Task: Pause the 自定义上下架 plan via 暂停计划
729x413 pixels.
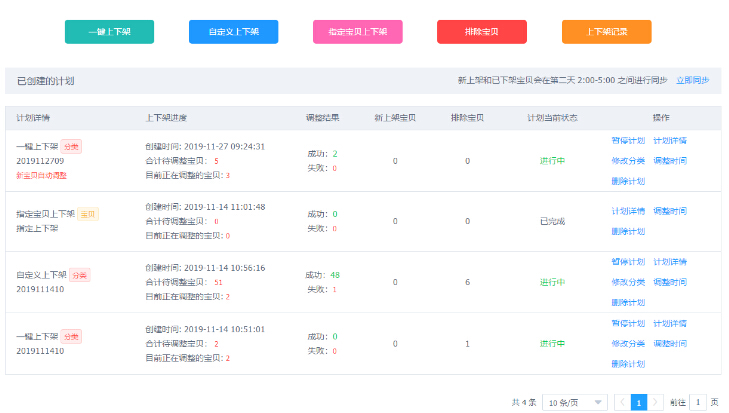Action: pyautogui.click(x=627, y=262)
